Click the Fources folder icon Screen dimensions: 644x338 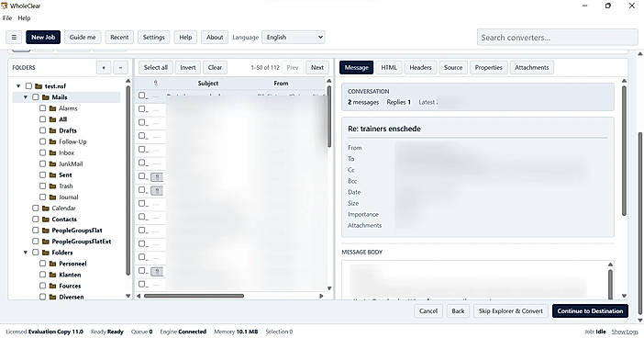click(x=52, y=286)
